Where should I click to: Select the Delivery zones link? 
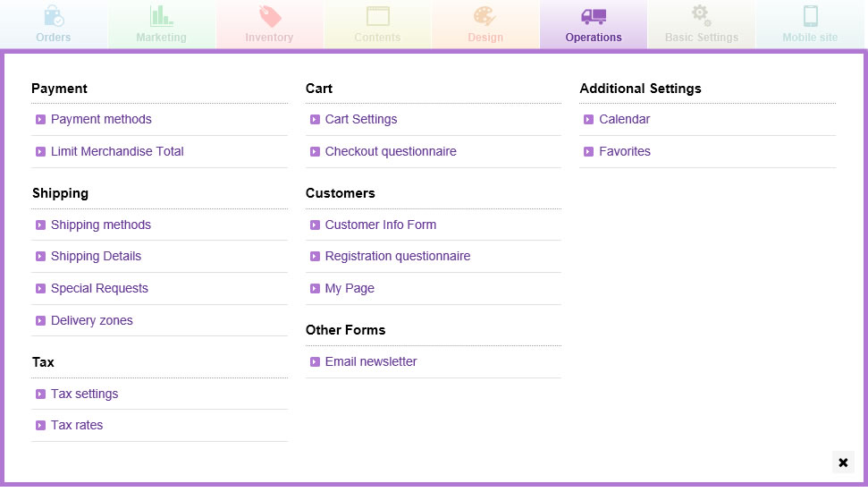[92, 320]
